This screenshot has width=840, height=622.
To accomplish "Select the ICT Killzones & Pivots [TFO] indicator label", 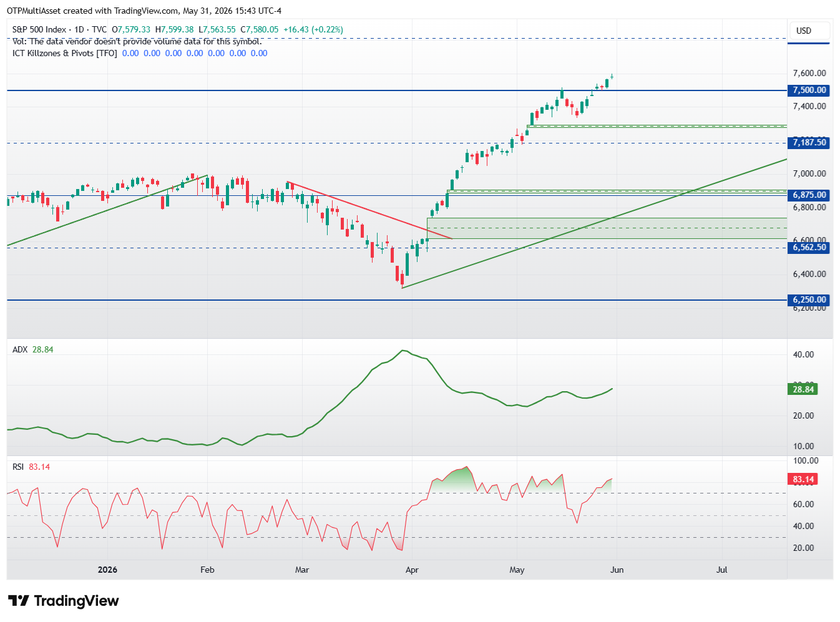I will pyautogui.click(x=65, y=53).
